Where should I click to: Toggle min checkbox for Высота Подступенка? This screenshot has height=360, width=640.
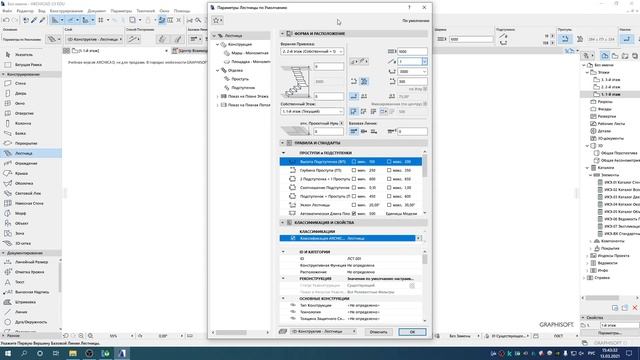click(354, 162)
